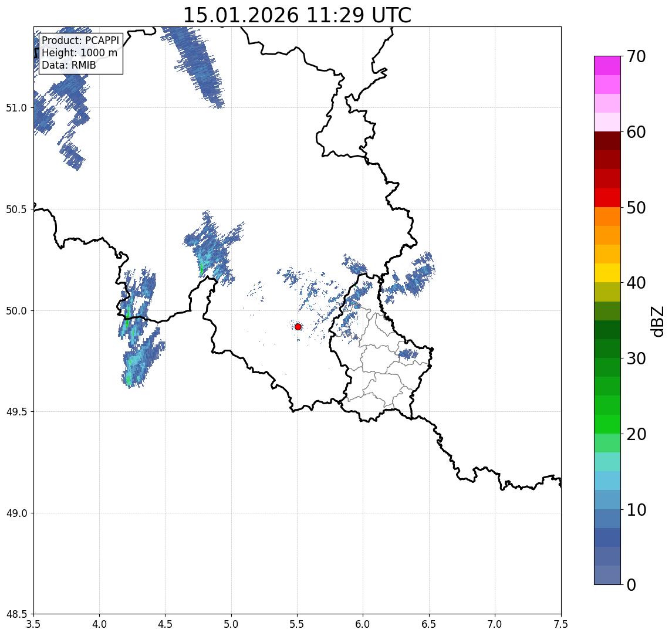This screenshot has width=672, height=636.
Task: Click the colorbar tick label 30
Action: pyautogui.click(x=636, y=358)
